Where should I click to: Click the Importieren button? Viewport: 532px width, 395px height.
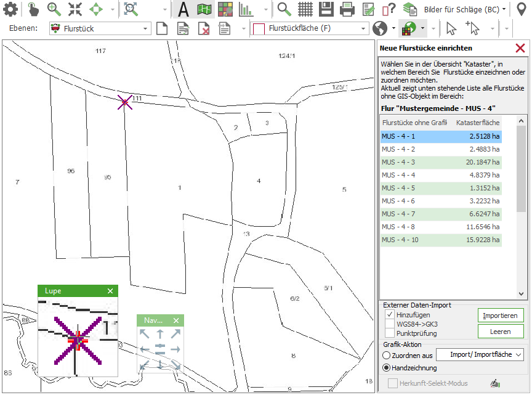[500, 316]
